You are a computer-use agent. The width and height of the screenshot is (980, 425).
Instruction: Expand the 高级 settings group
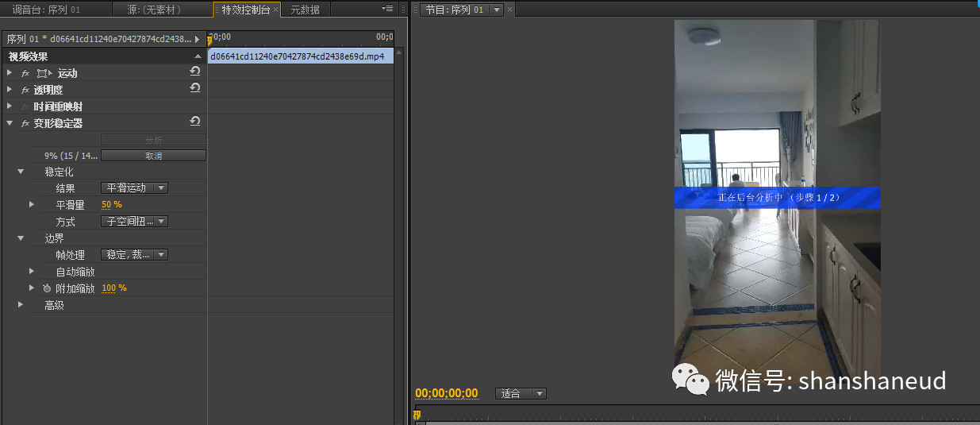pos(21,305)
